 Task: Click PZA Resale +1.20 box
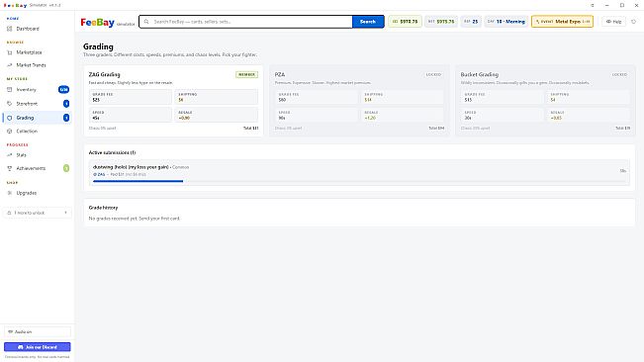click(403, 115)
